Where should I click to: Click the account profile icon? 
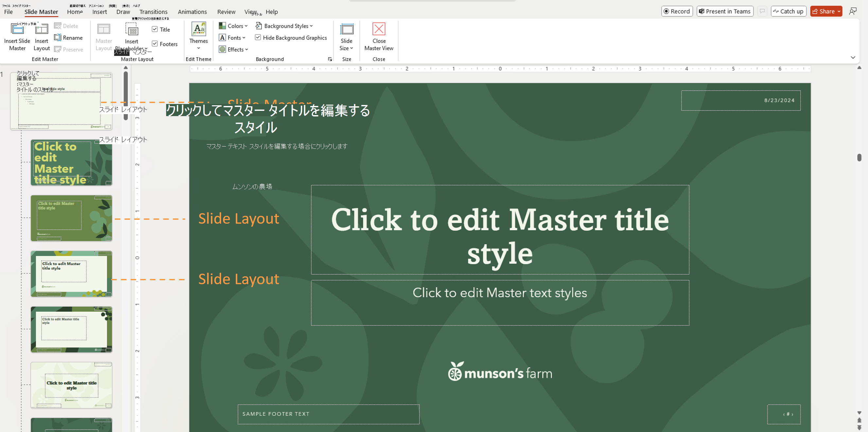[x=853, y=11]
